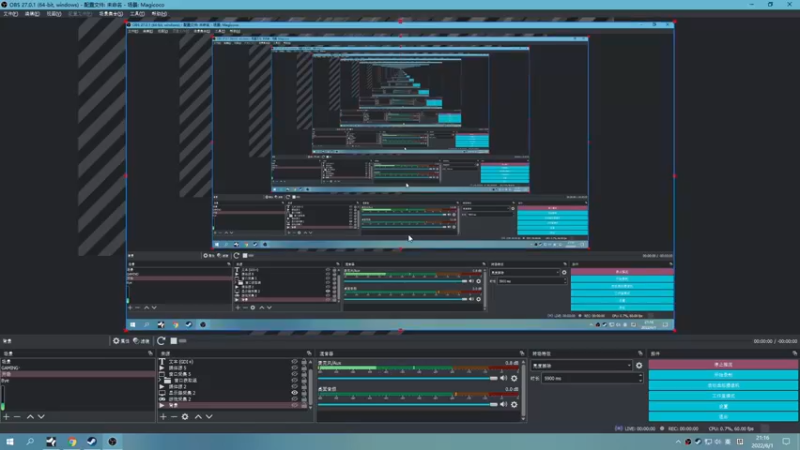Mute the desktop audio speaker icon
Screen dimensions: 800x450
pos(504,404)
